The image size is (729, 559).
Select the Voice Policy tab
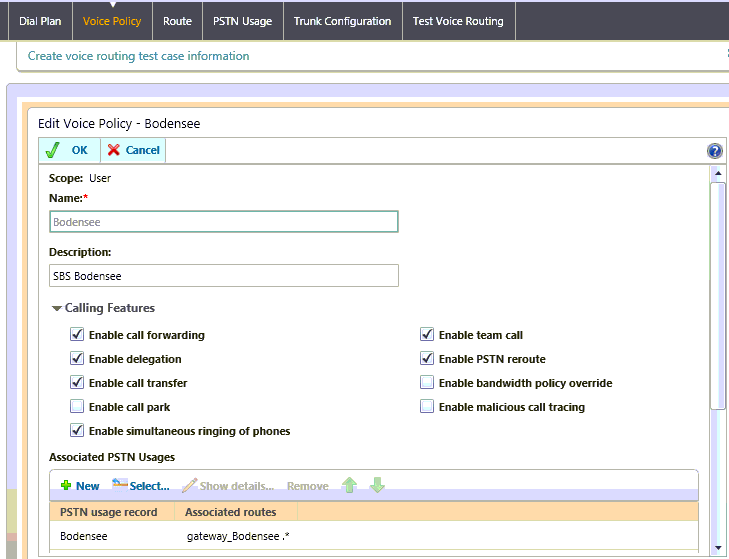(112, 21)
